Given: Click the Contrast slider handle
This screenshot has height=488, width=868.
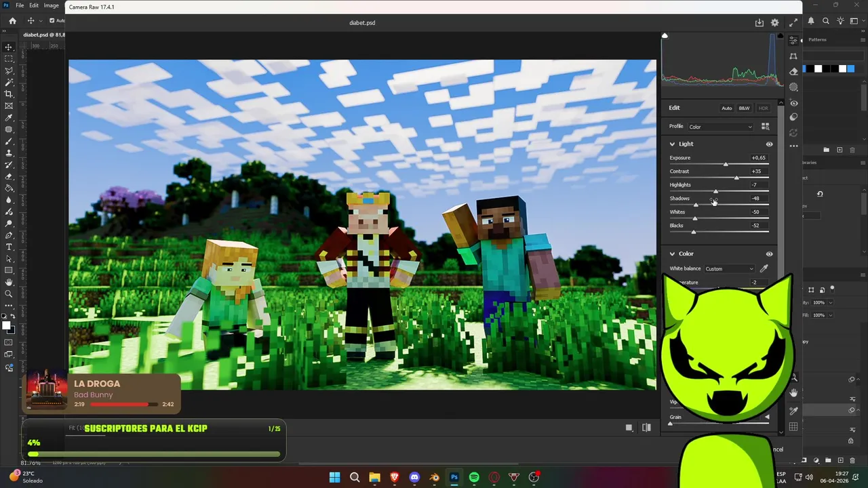Looking at the screenshot, I should 736,178.
